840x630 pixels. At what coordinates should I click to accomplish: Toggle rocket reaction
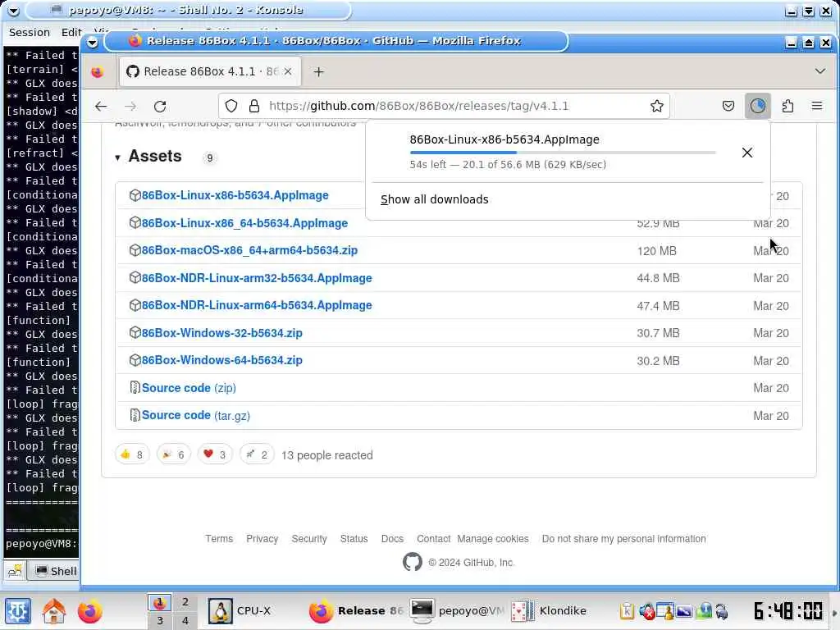tap(257, 454)
